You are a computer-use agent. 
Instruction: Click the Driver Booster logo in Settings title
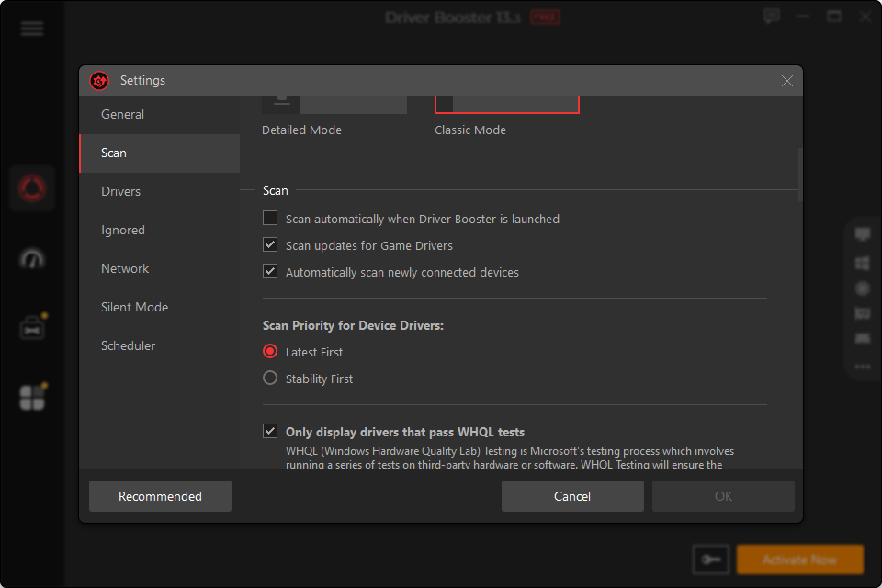pyautogui.click(x=99, y=81)
